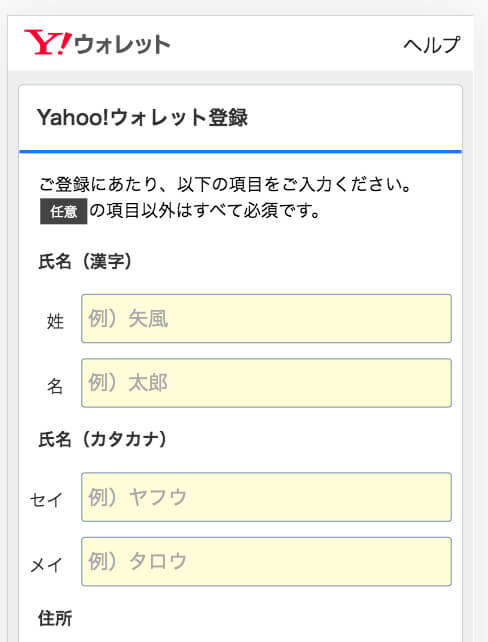Click the blue divider under registration title

pos(240,151)
